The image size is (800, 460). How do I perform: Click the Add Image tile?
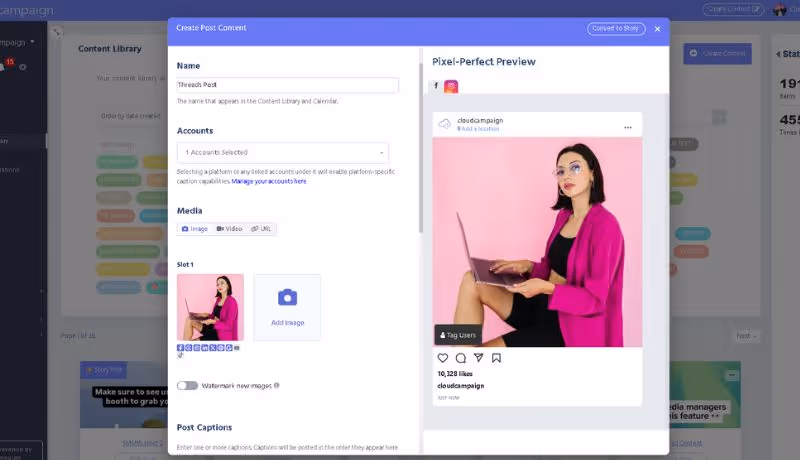click(287, 308)
